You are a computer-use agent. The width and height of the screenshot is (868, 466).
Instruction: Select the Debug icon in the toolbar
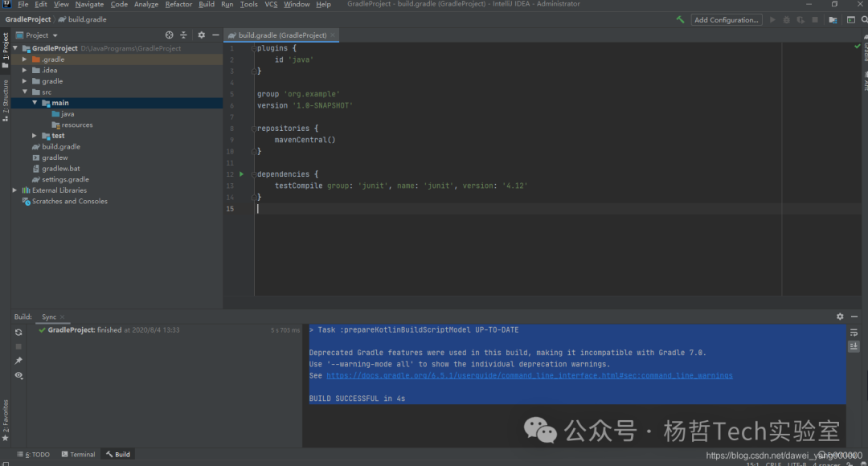(787, 19)
